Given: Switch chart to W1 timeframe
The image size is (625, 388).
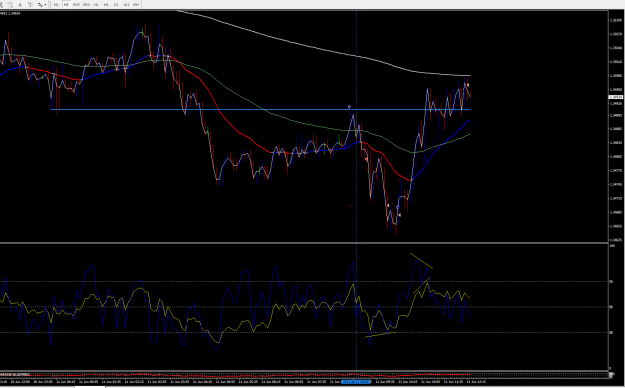Looking at the screenshot, I should 126,5.
